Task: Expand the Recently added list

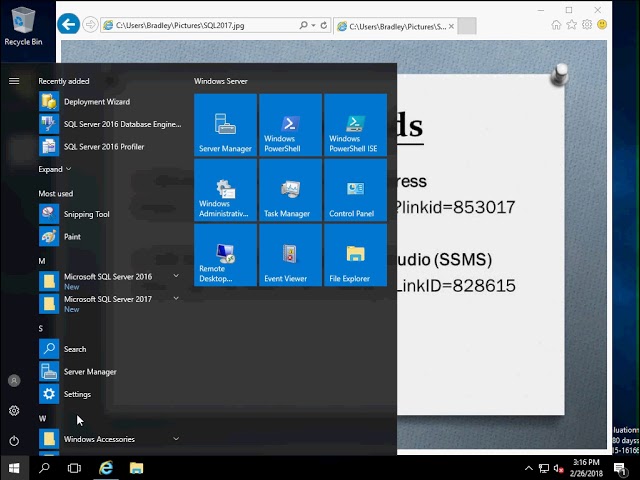Action: [55, 169]
